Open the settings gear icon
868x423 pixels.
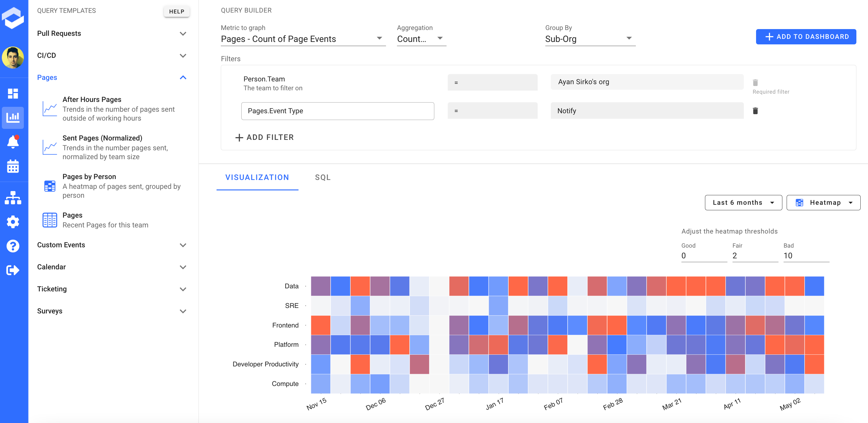pyautogui.click(x=13, y=222)
